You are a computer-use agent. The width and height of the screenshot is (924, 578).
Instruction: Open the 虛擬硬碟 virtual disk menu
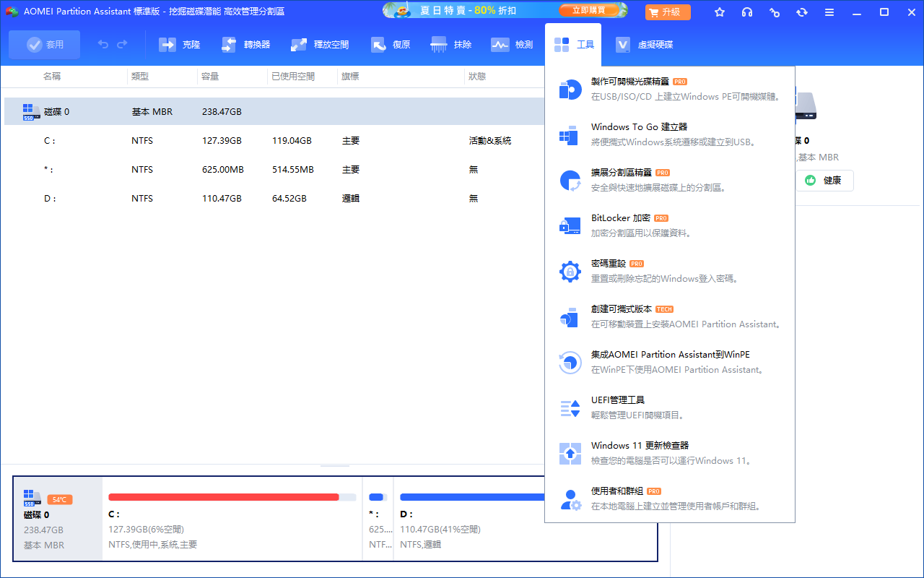click(645, 45)
